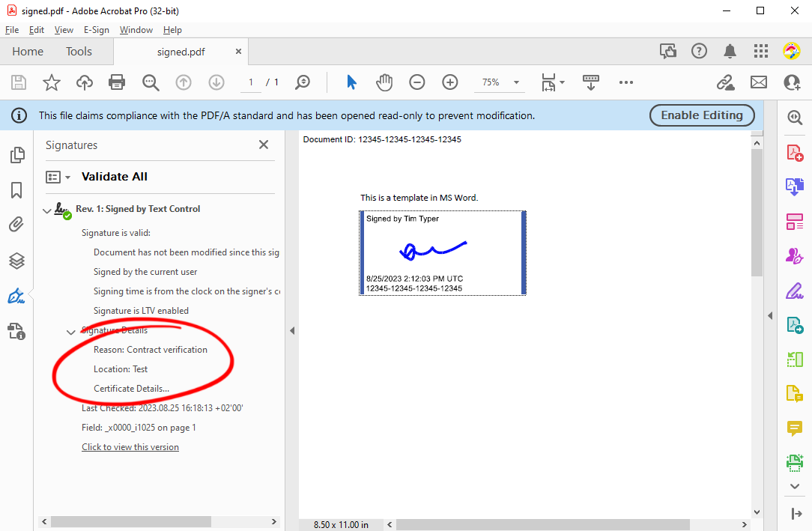
Task: Click the Save file icon
Action: (19, 82)
